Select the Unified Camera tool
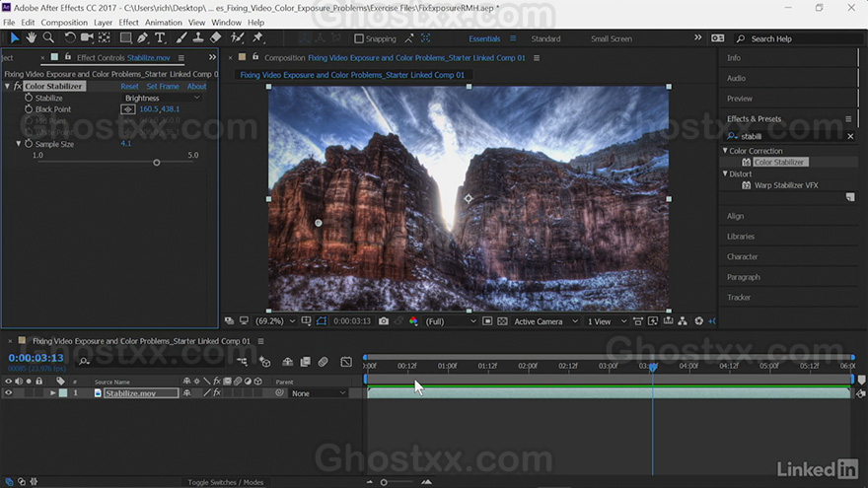Viewport: 868px width, 488px height. (87, 37)
